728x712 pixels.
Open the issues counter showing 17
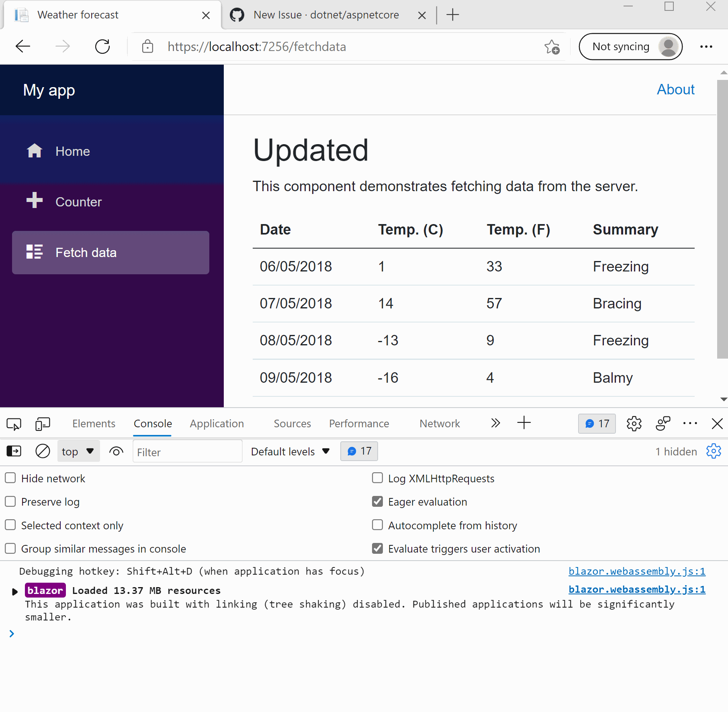pyautogui.click(x=597, y=423)
